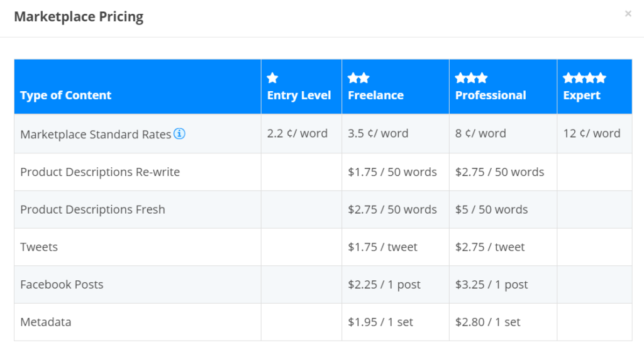
Task: Click the four-star Expert rating icon
Action: 584,77
